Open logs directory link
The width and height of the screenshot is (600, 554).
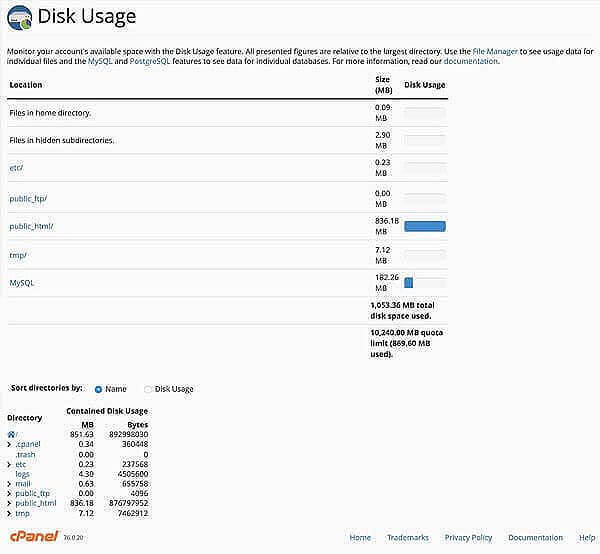coord(23,474)
